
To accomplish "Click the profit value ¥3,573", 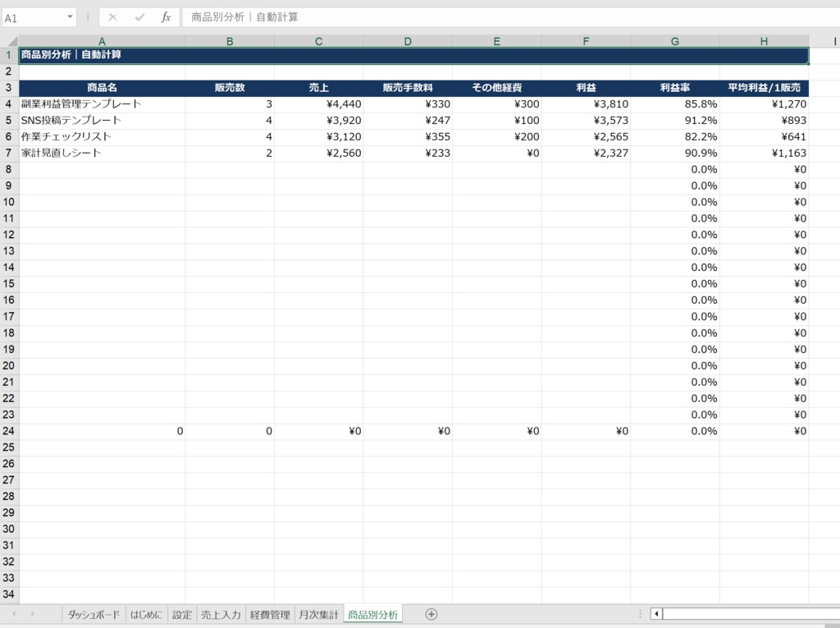I will click(586, 121).
